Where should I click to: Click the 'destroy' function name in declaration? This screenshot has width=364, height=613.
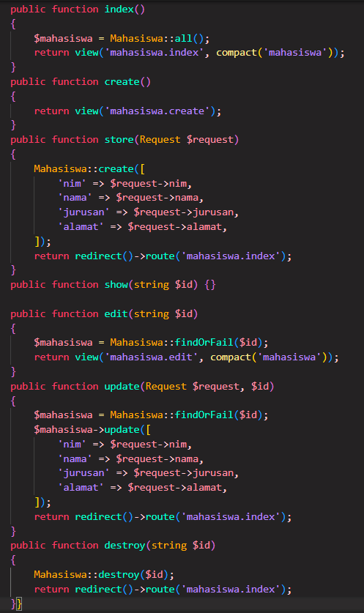click(x=125, y=546)
